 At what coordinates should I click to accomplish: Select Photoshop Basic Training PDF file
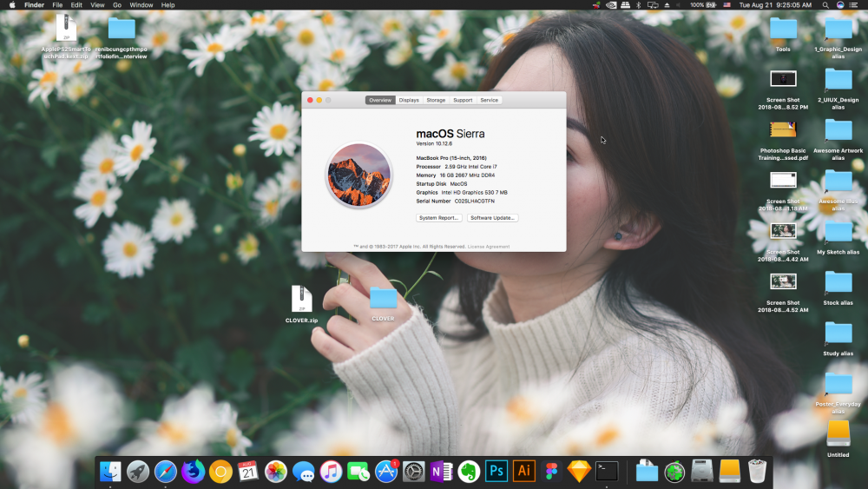(783, 141)
